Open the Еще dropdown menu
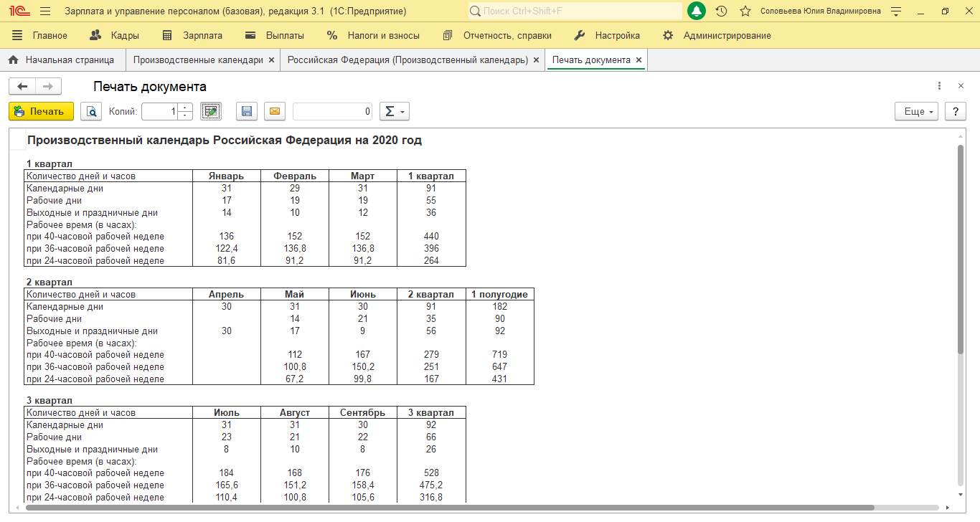Viewport: 980px width, 522px height. 916,111
